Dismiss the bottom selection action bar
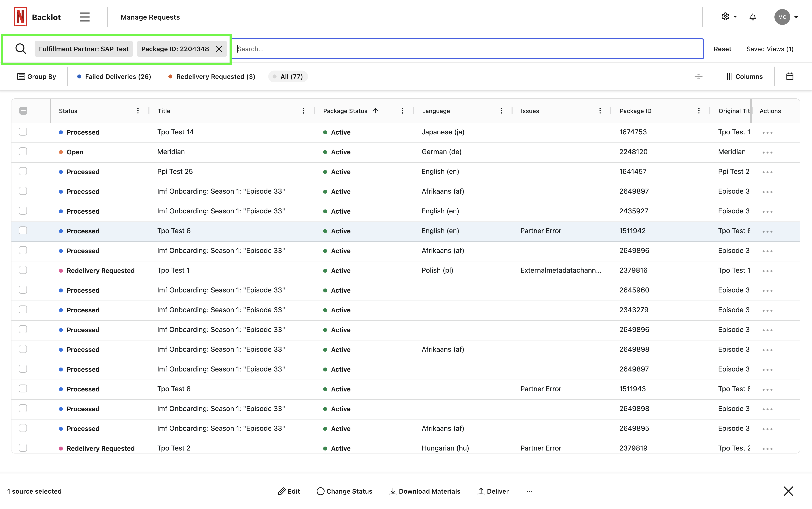 788,491
